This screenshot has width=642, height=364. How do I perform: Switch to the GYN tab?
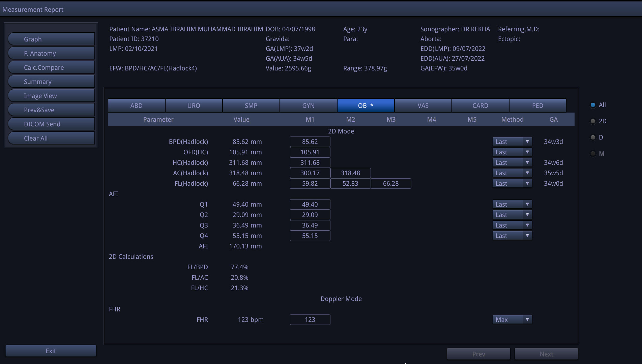click(308, 105)
